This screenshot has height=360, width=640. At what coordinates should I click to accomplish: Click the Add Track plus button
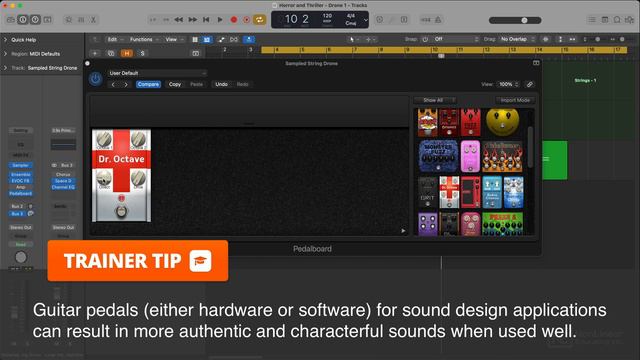click(95, 53)
